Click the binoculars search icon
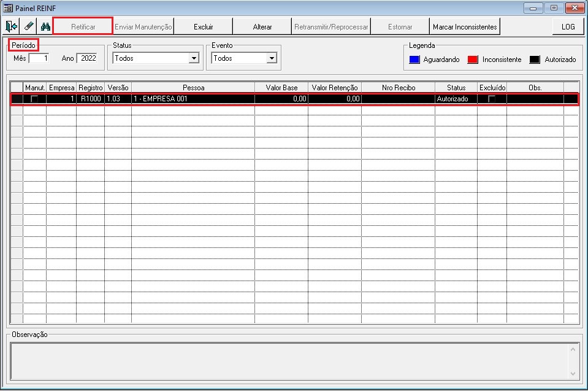Viewport: 588px width, 391px height. coord(45,26)
